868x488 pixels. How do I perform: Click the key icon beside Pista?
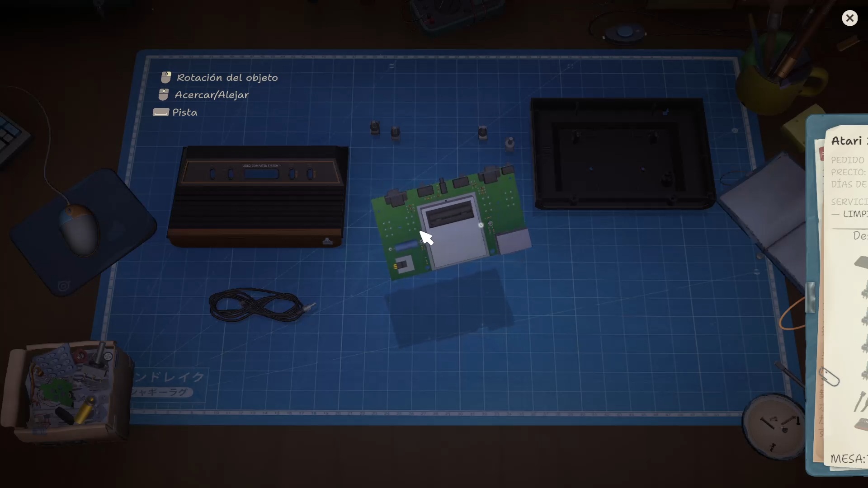[x=161, y=112]
